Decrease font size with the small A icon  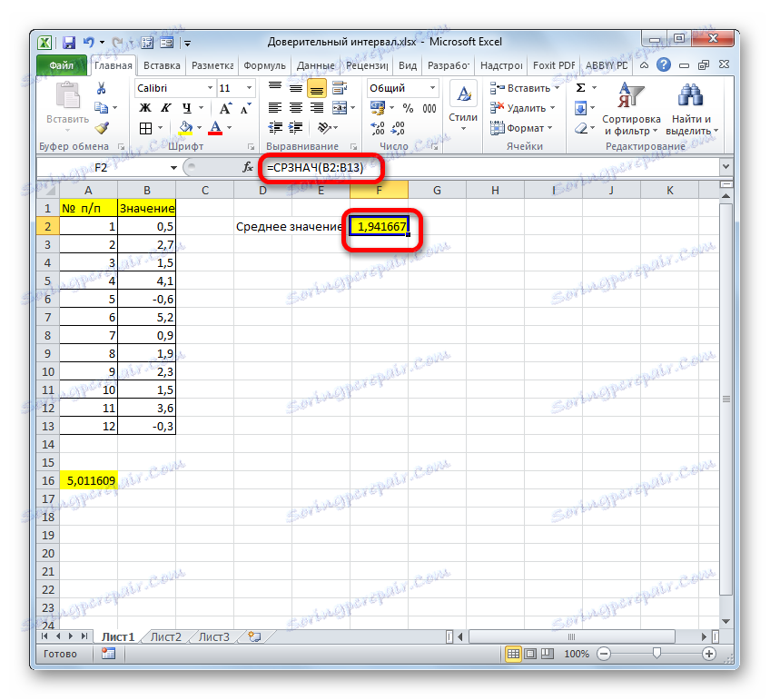(x=245, y=108)
